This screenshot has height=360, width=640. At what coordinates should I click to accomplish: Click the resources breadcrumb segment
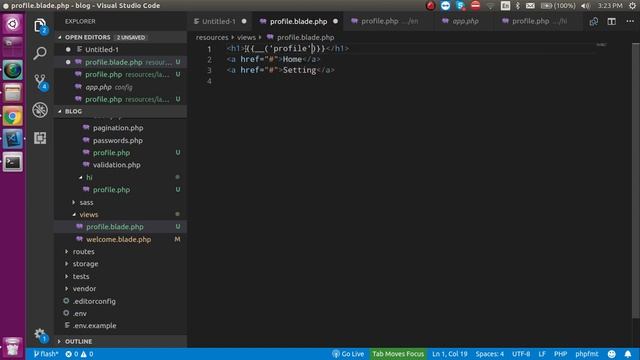pos(212,37)
